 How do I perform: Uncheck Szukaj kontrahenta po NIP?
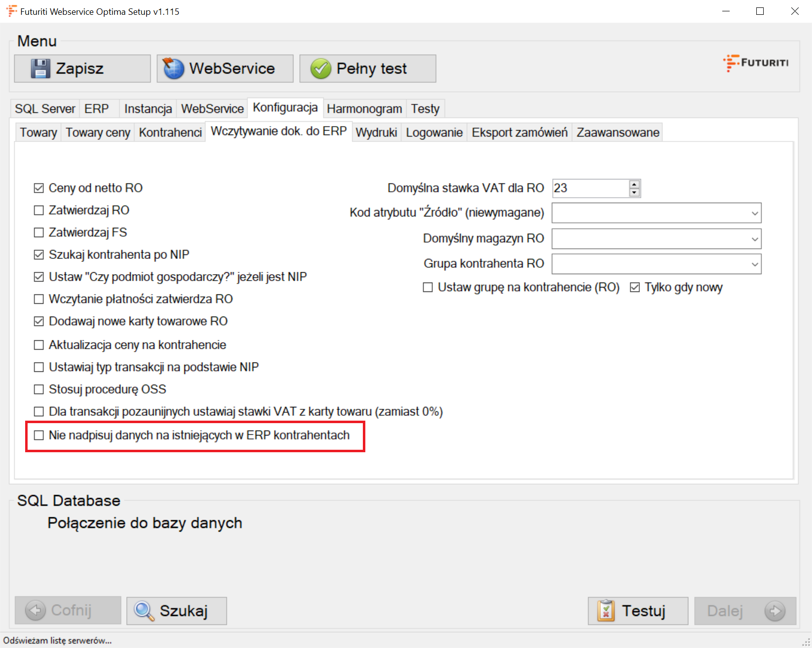[x=39, y=255]
